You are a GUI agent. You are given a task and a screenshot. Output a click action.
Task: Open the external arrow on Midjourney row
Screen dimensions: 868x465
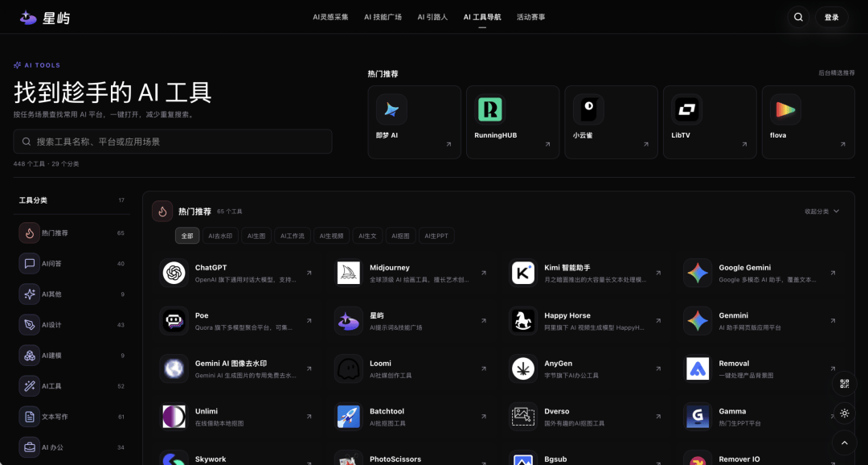tap(483, 273)
